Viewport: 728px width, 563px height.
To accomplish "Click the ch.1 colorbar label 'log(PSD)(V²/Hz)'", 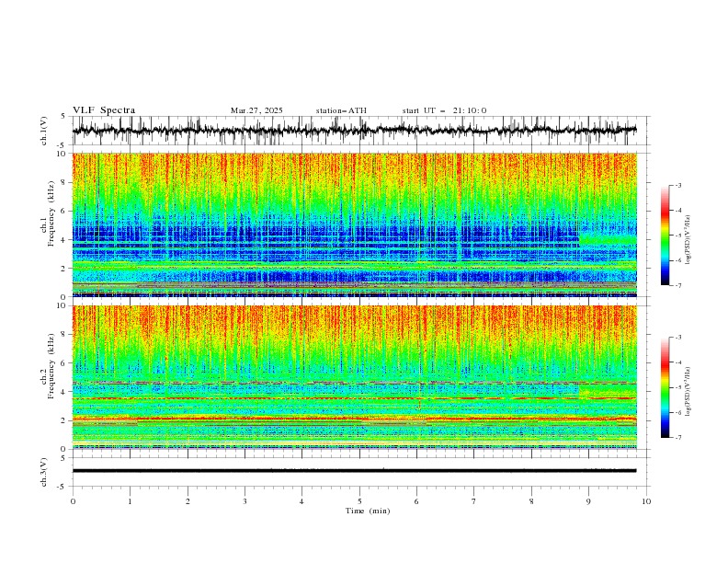I will [688, 240].
